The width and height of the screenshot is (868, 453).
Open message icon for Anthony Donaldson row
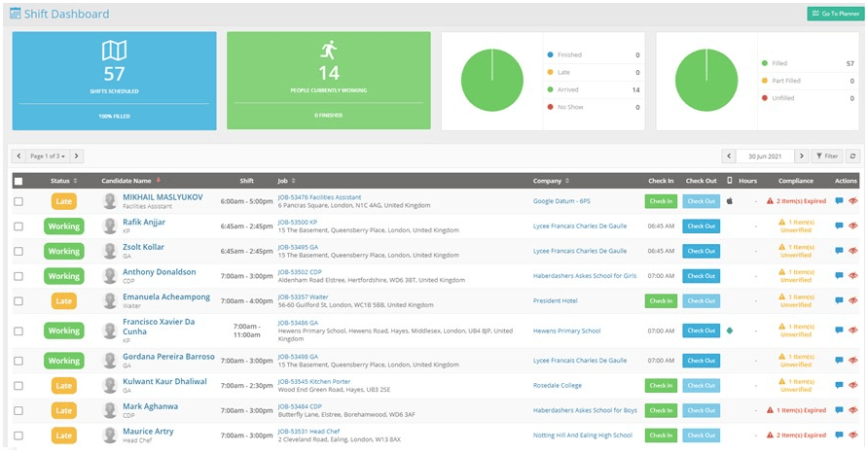click(839, 275)
